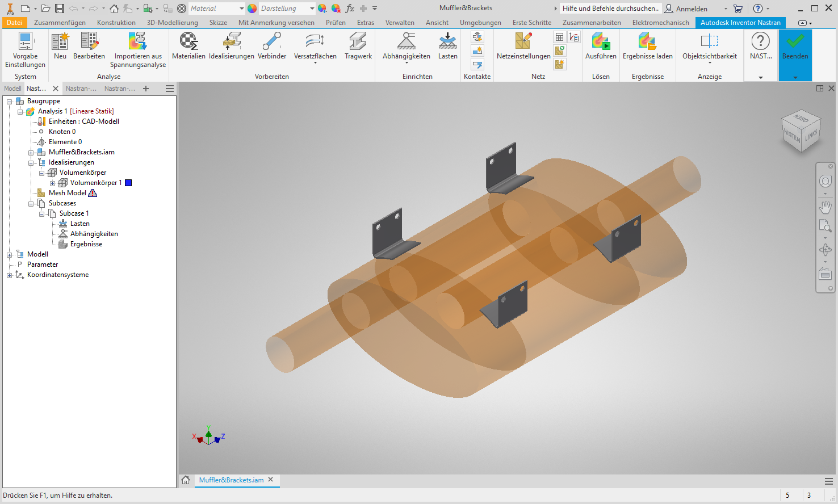This screenshot has width=838, height=504.
Task: Add a browser panel with the plus button
Action: point(146,89)
